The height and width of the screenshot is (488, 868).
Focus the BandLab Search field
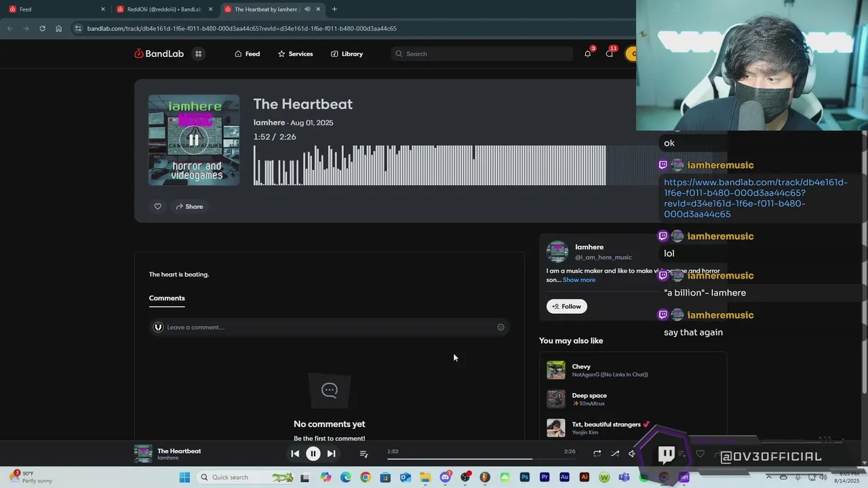click(482, 54)
